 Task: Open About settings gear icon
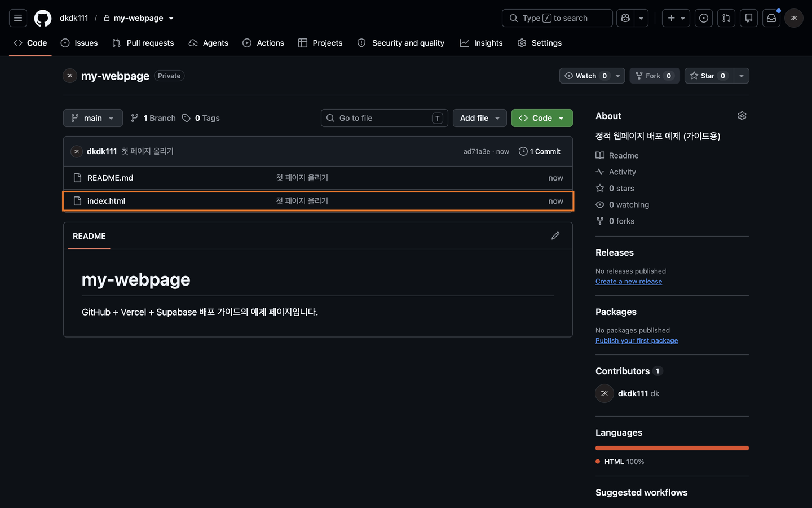pyautogui.click(x=742, y=116)
